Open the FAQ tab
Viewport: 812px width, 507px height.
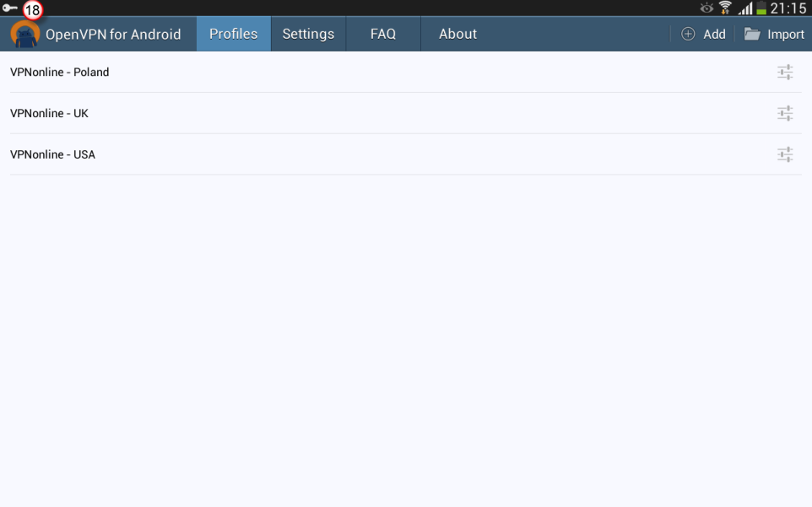click(x=382, y=34)
